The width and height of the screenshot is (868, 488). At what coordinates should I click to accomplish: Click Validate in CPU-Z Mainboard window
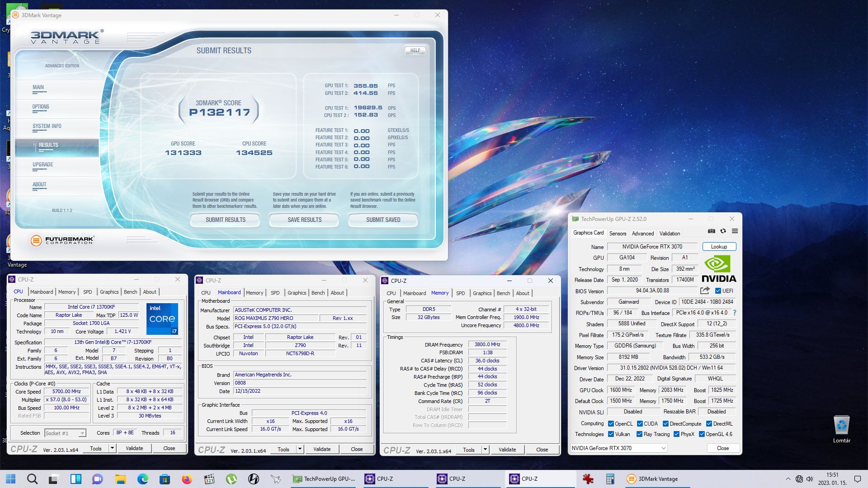[322, 449]
